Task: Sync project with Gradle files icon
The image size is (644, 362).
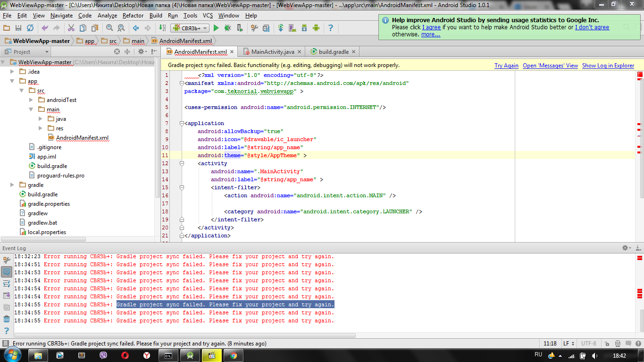Action: pos(281,28)
